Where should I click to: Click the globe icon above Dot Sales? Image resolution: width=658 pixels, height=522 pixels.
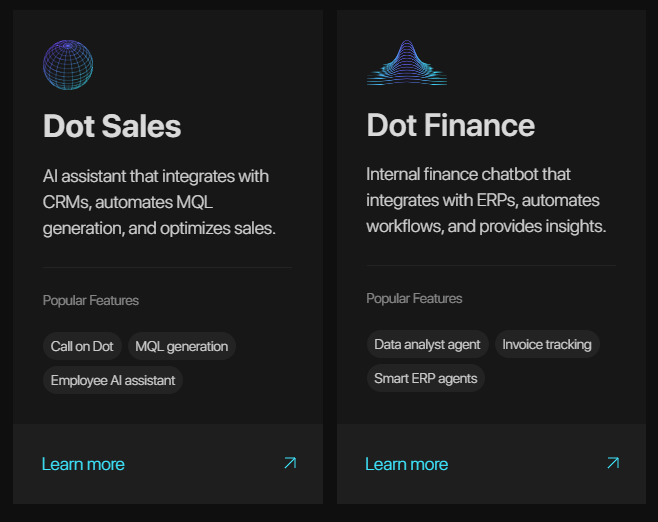[x=68, y=65]
